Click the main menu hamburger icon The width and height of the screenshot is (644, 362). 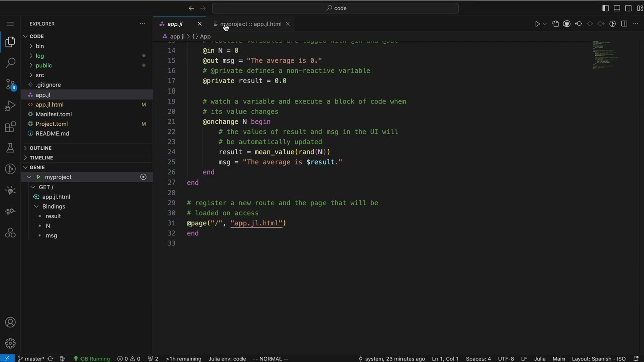[x=10, y=24]
